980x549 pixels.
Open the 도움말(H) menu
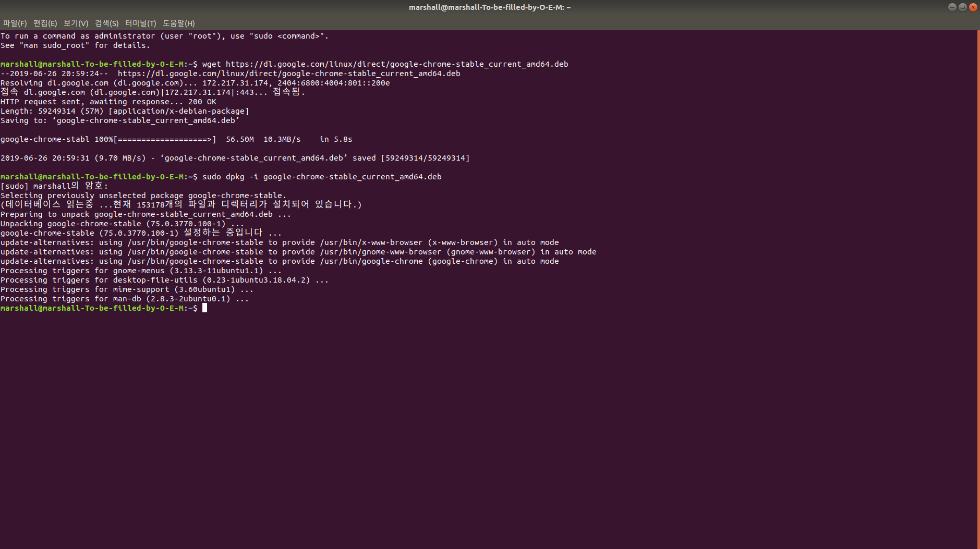click(178, 23)
